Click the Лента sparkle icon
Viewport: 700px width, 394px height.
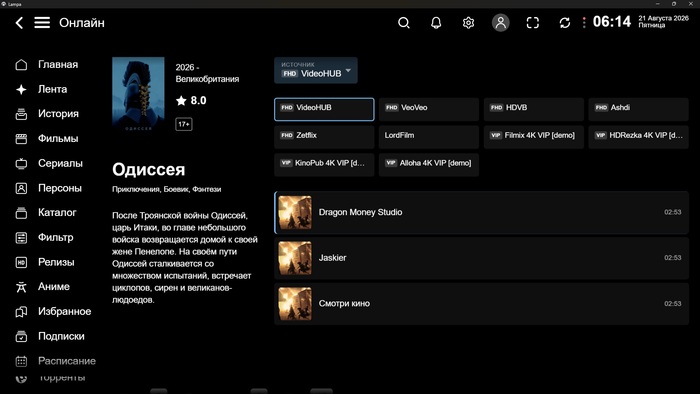(x=21, y=89)
